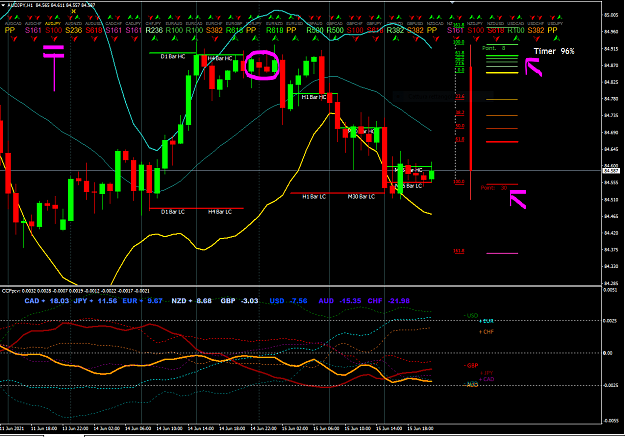The width and height of the screenshot is (625, 437).
Task: Click the 14 Jun 14:00 time axis label
Action: point(201,429)
